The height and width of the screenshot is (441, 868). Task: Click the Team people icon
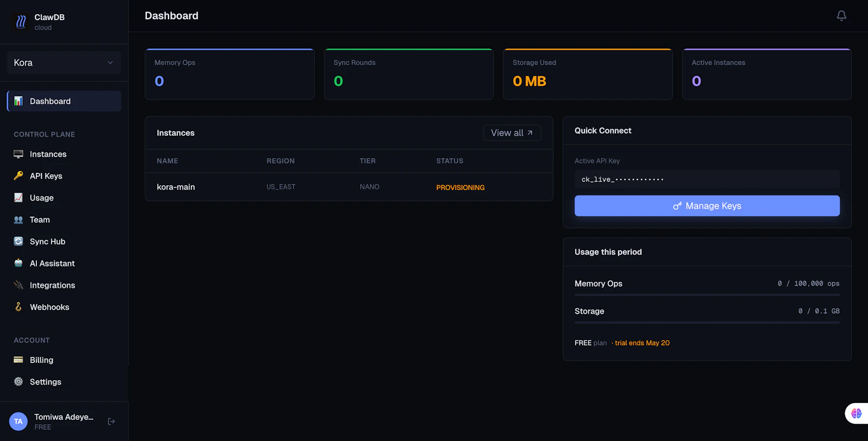click(18, 219)
